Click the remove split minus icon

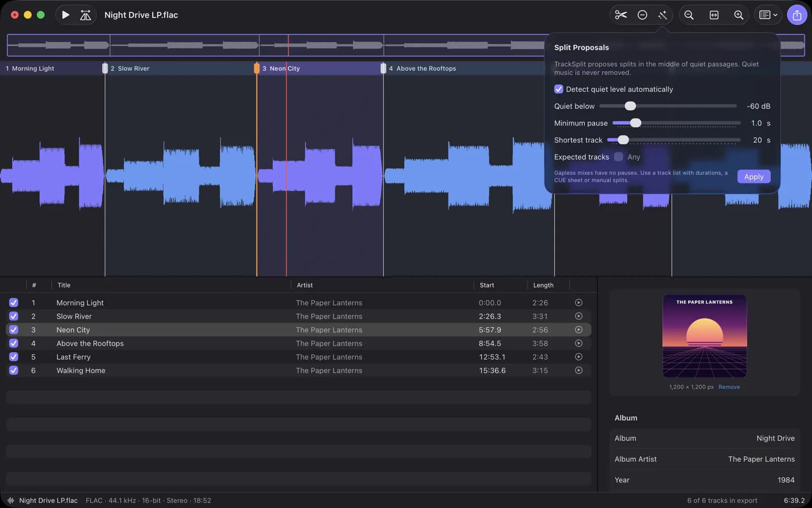[642, 15]
